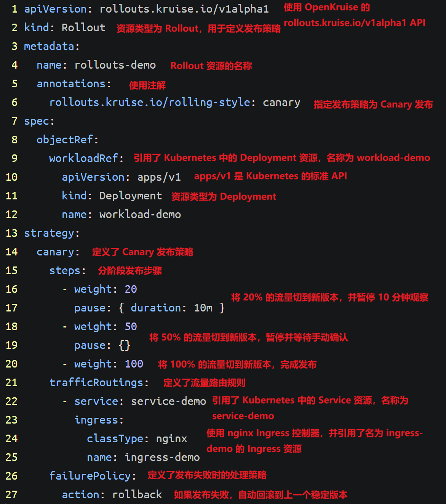This screenshot has height=504, width=446.
Task: Click the rollouts.kruise.io/rolling-style key
Action: click(150, 102)
